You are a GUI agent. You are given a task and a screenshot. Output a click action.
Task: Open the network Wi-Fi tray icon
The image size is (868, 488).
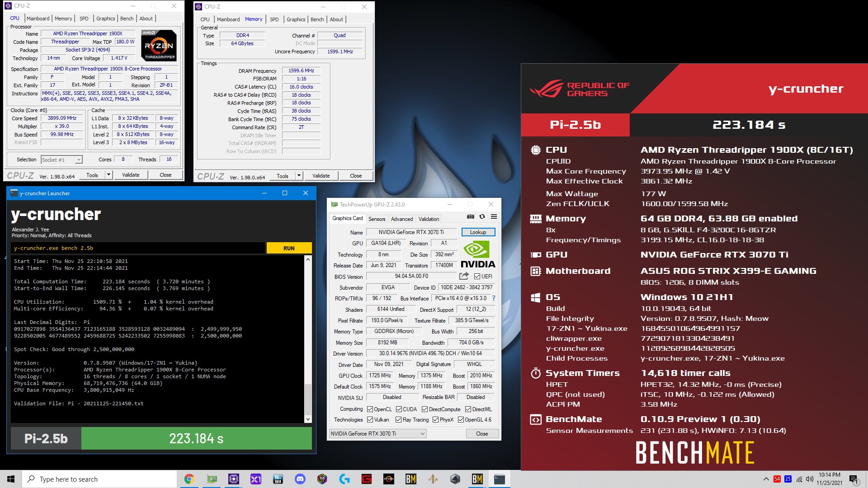click(799, 479)
